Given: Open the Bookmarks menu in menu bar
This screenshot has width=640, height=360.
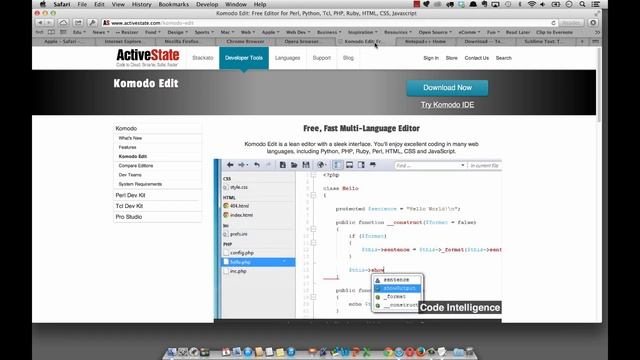Looking at the screenshot, I should 173,4.
